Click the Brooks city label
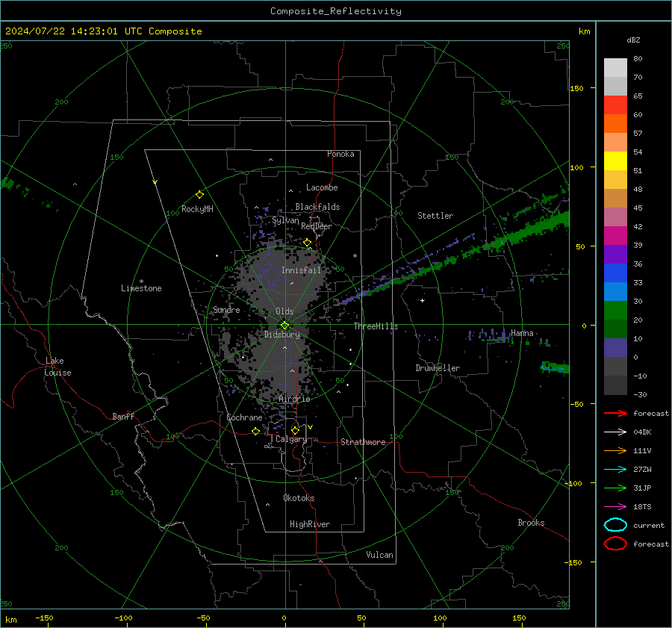The image size is (672, 628). (531, 523)
